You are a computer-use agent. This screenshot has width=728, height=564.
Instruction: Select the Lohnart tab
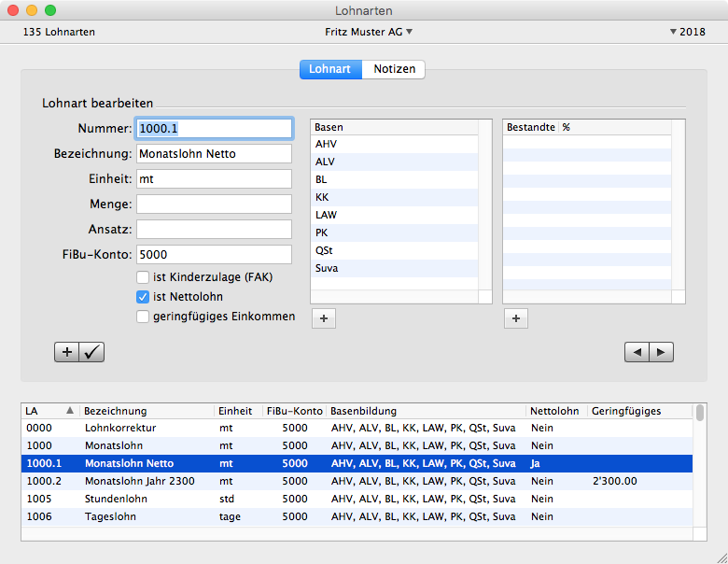[330, 69]
